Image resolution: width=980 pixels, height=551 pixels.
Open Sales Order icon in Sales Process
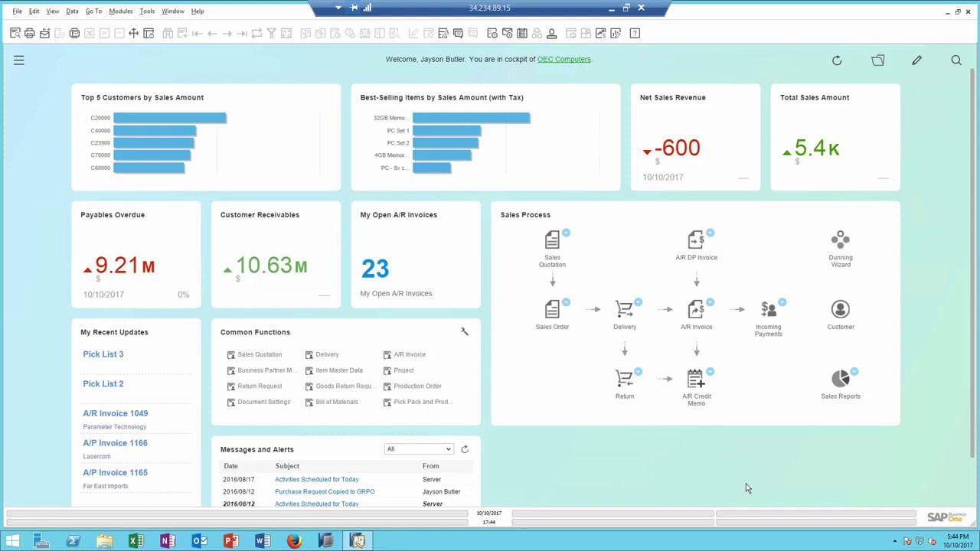[552, 309]
